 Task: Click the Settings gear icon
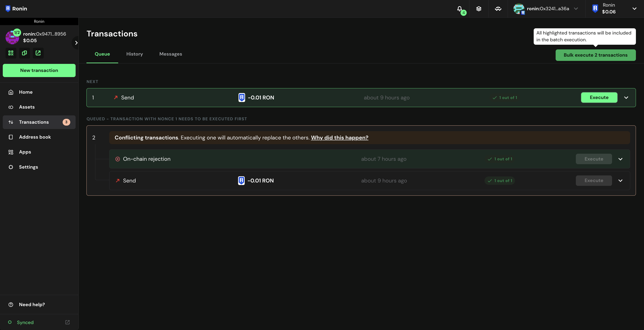tap(11, 167)
